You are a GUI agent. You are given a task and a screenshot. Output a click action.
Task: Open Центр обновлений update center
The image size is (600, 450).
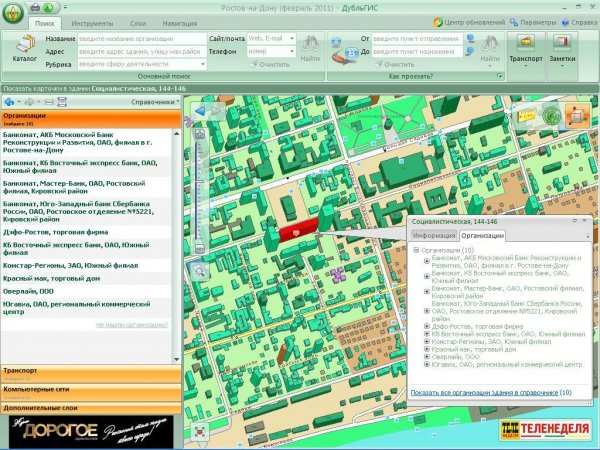[469, 23]
